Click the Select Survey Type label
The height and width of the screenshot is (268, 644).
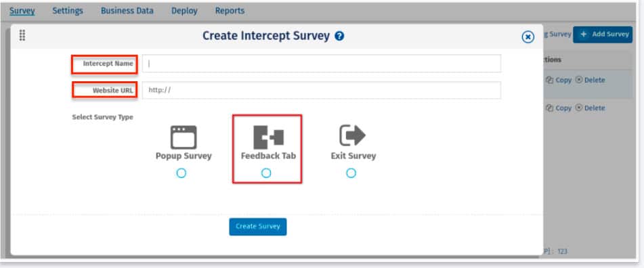click(103, 117)
